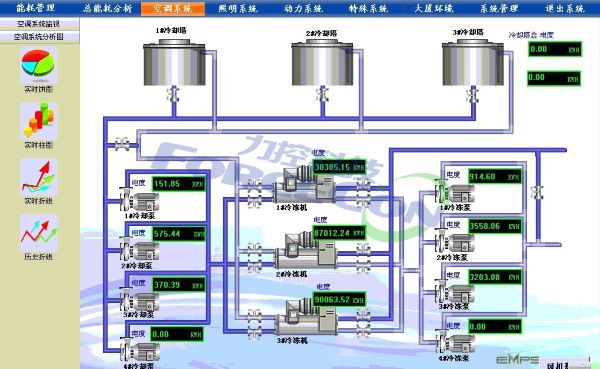Switch to the 照明系统 menu tab
The width and height of the screenshot is (600, 369).
pos(238,8)
